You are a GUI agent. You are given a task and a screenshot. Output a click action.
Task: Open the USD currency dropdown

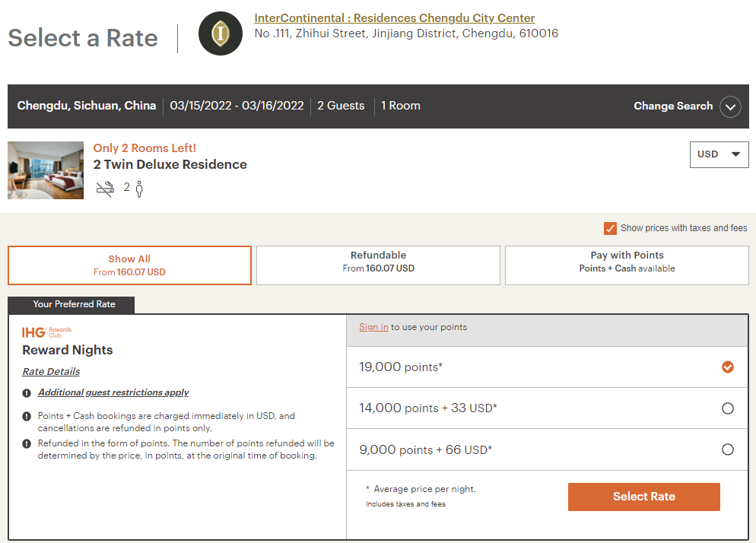coord(719,154)
